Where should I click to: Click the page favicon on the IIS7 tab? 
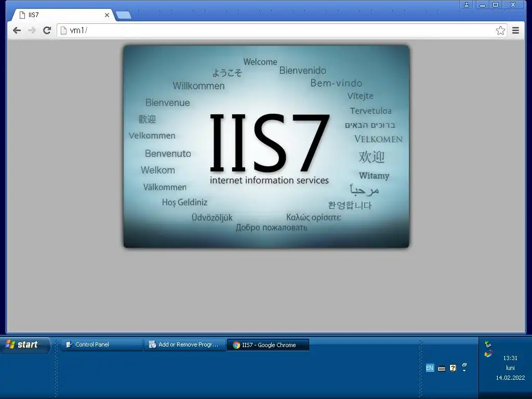[x=22, y=15]
